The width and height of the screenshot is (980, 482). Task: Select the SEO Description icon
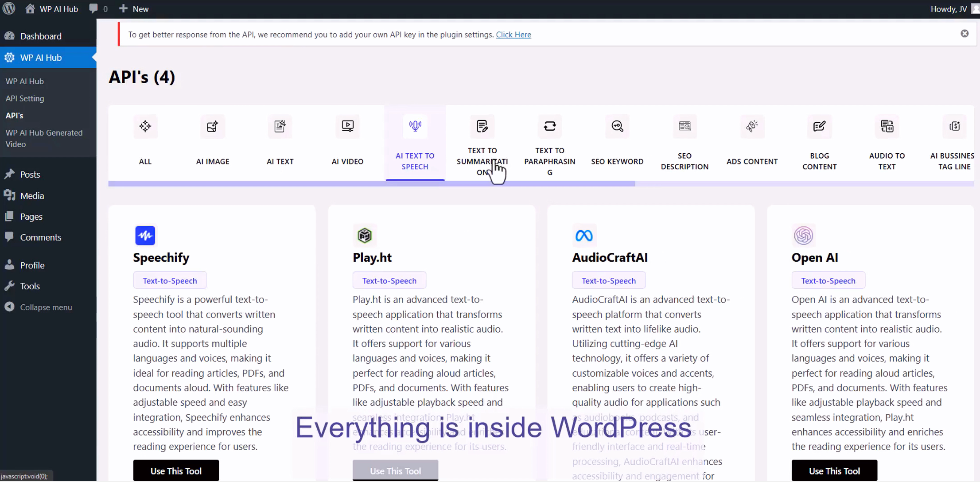(685, 126)
